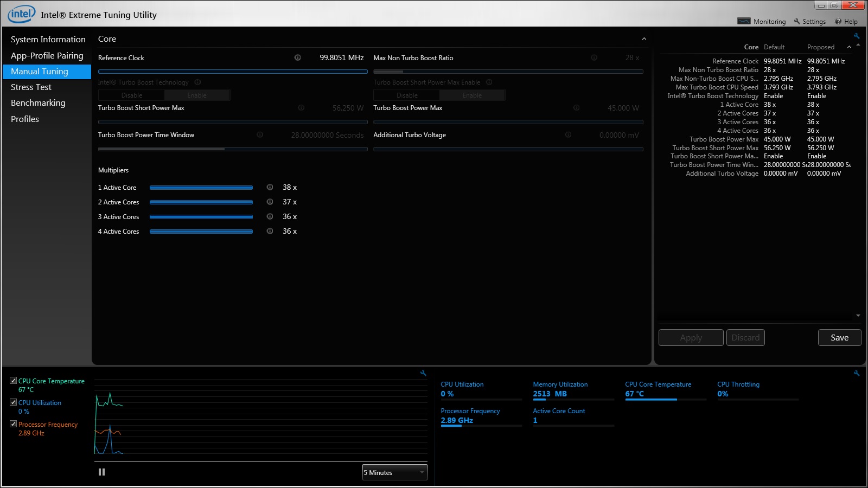This screenshot has height=488, width=868.
Task: Click 4 Active Cores info icon
Action: tap(270, 231)
